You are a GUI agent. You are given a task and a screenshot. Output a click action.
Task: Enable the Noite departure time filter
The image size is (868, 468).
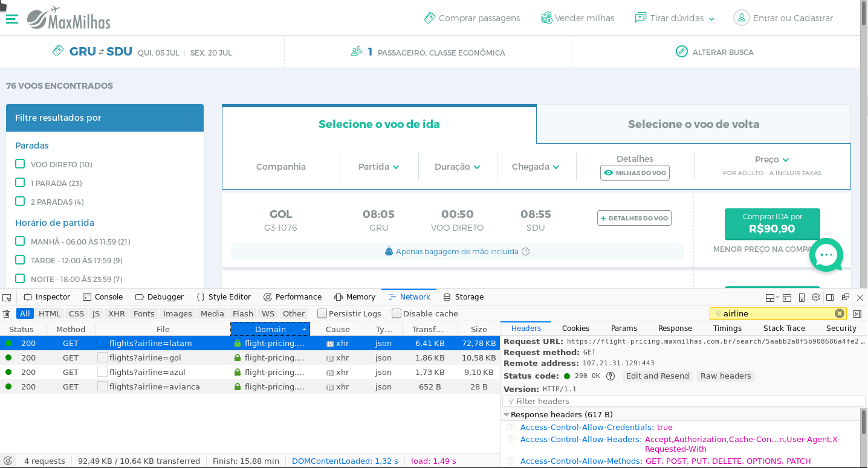point(20,278)
